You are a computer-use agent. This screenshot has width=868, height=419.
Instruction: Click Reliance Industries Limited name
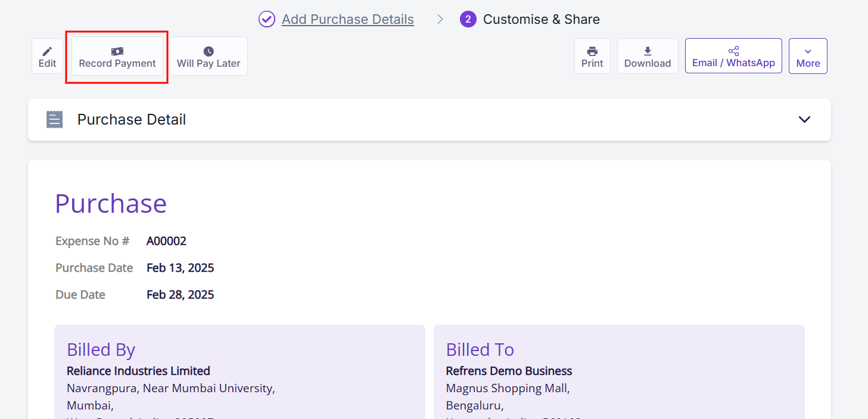[138, 371]
